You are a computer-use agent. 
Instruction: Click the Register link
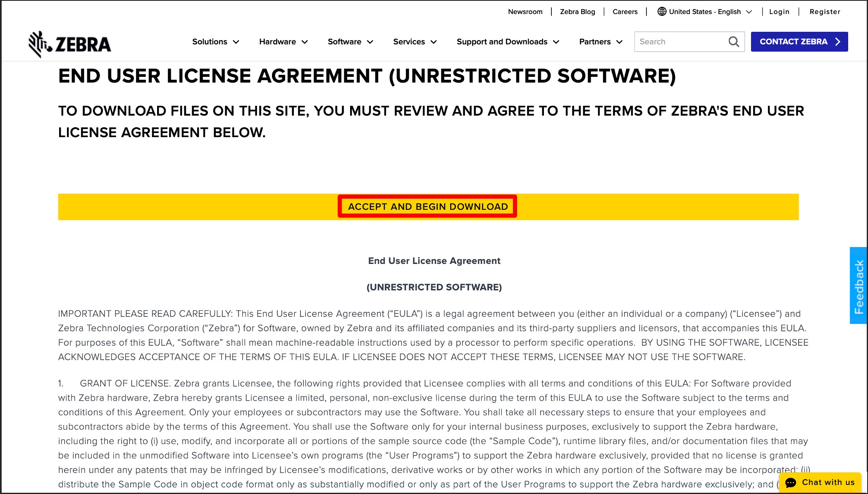point(825,12)
